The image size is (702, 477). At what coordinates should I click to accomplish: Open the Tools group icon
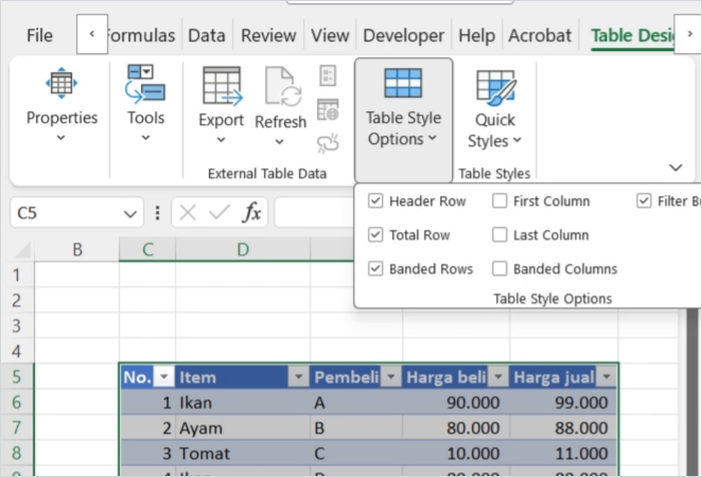pyautogui.click(x=145, y=83)
